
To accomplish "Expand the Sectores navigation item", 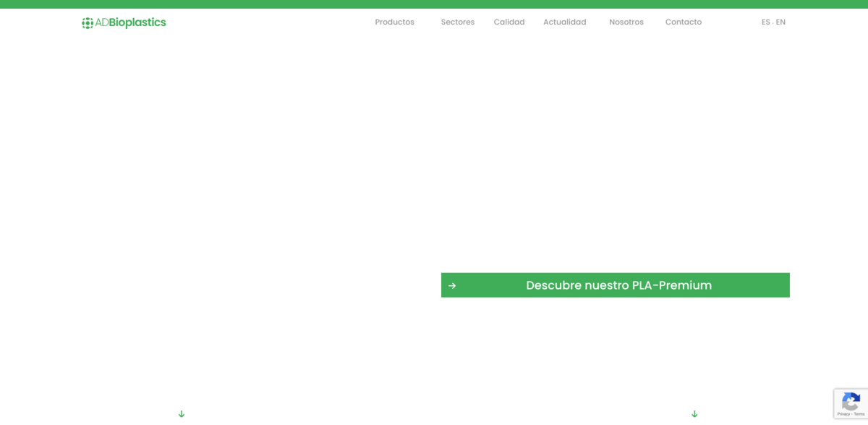I will point(457,22).
